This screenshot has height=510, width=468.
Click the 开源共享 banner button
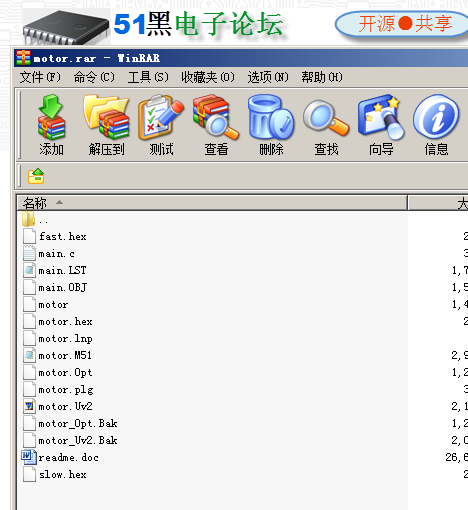click(x=403, y=24)
